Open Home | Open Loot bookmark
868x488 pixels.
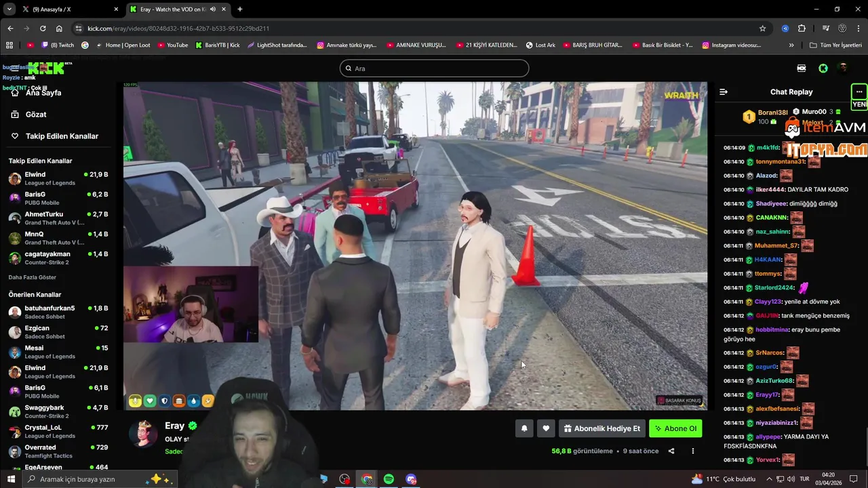[123, 45]
